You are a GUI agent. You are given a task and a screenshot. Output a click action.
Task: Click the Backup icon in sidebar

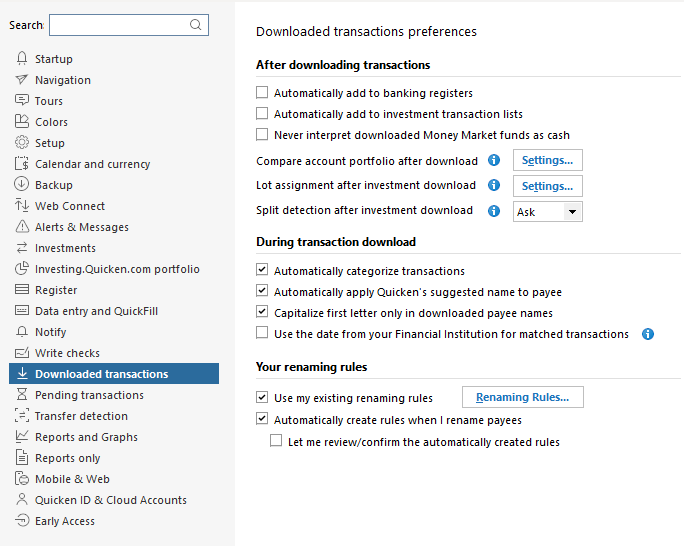pyautogui.click(x=22, y=185)
